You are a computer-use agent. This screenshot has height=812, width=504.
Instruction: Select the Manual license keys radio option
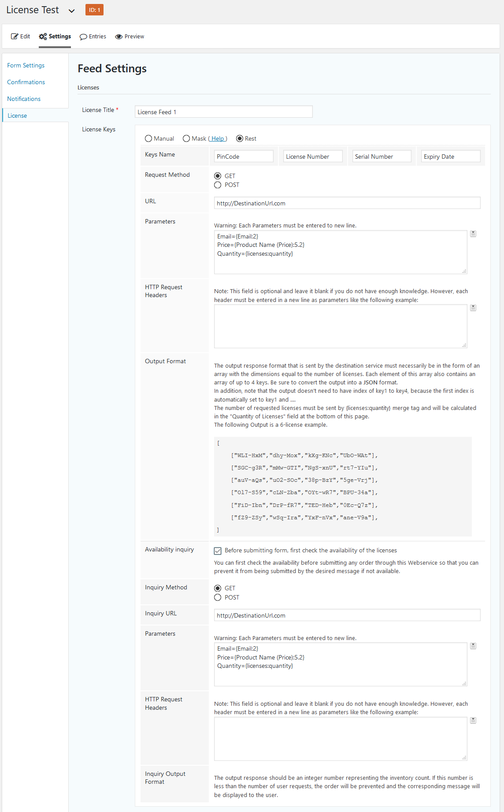[x=148, y=138]
